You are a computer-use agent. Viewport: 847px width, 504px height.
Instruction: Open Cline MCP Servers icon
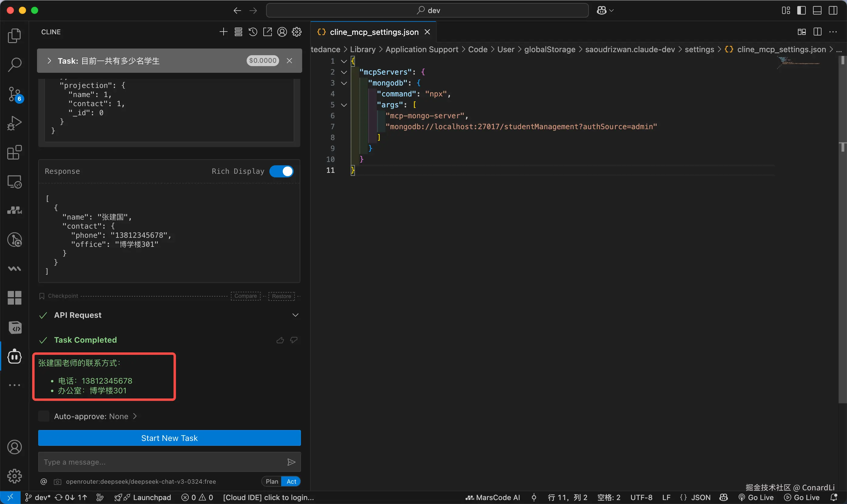pyautogui.click(x=238, y=32)
